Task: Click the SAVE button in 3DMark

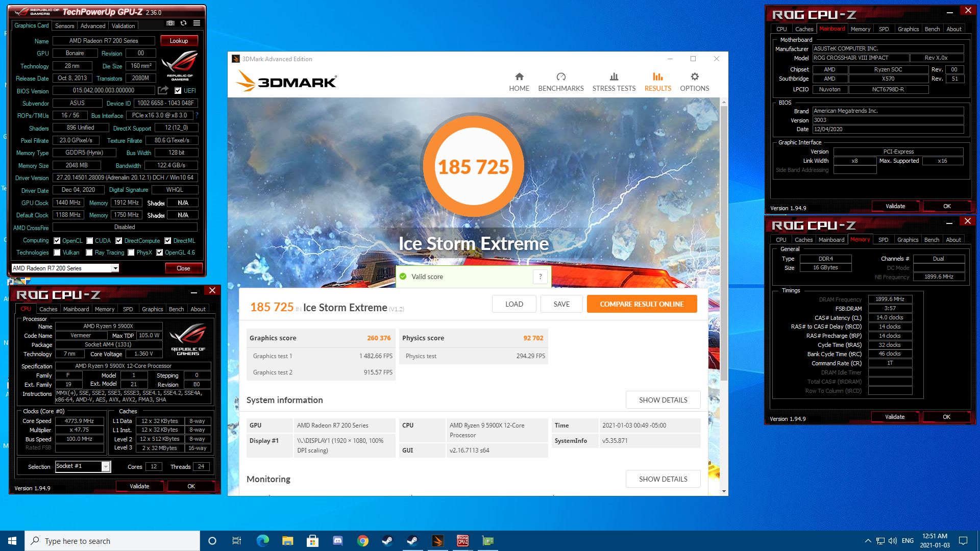Action: [x=561, y=304]
